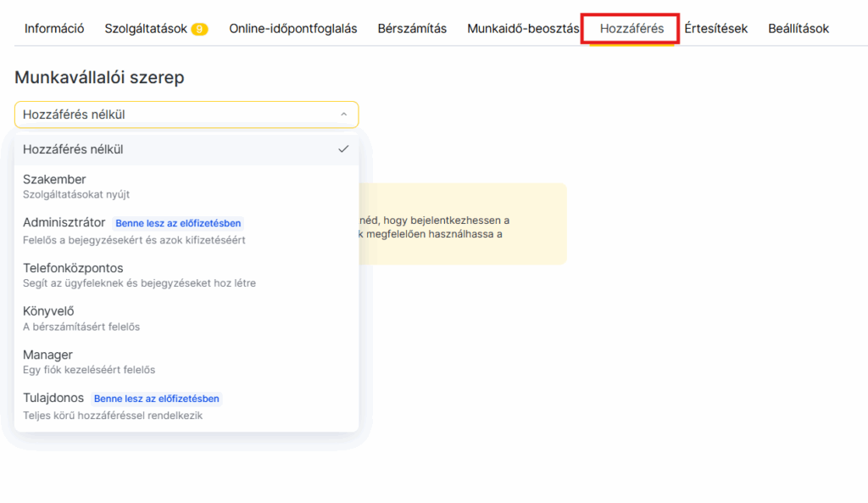868x503 pixels.
Task: Click the Munkavállalói szerep combo box field
Action: coord(170,115)
